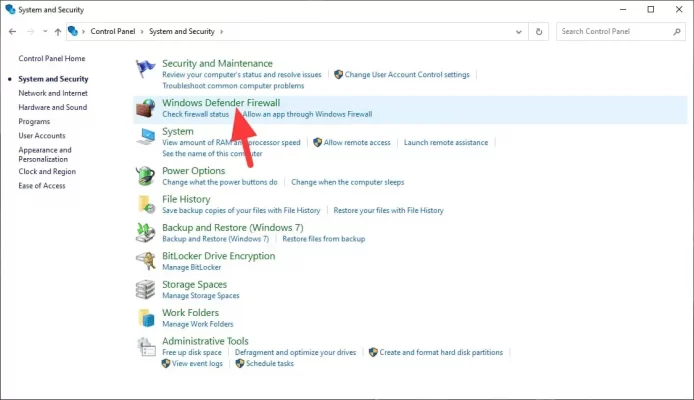The image size is (694, 400).
Task: Click the System computer icon
Action: (145, 136)
